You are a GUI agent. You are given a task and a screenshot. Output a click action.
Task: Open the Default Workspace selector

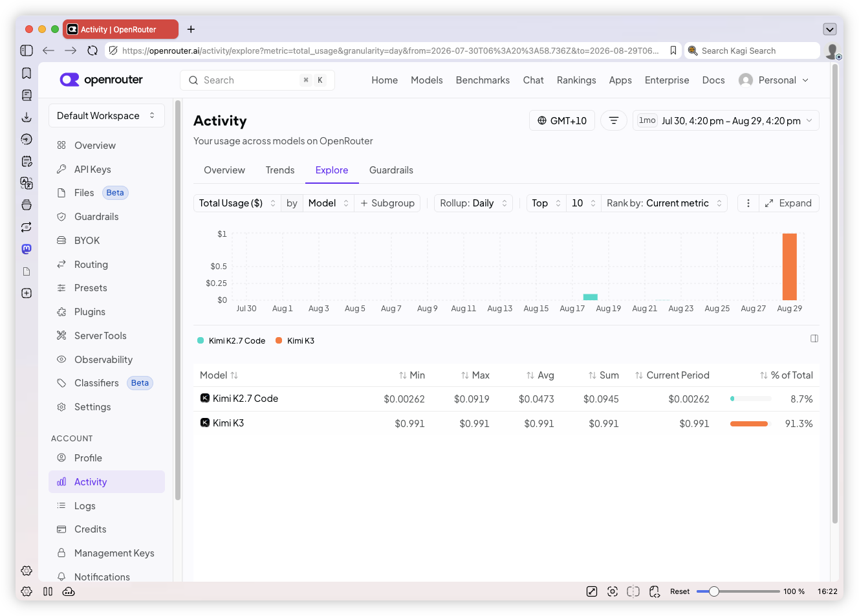pyautogui.click(x=107, y=116)
